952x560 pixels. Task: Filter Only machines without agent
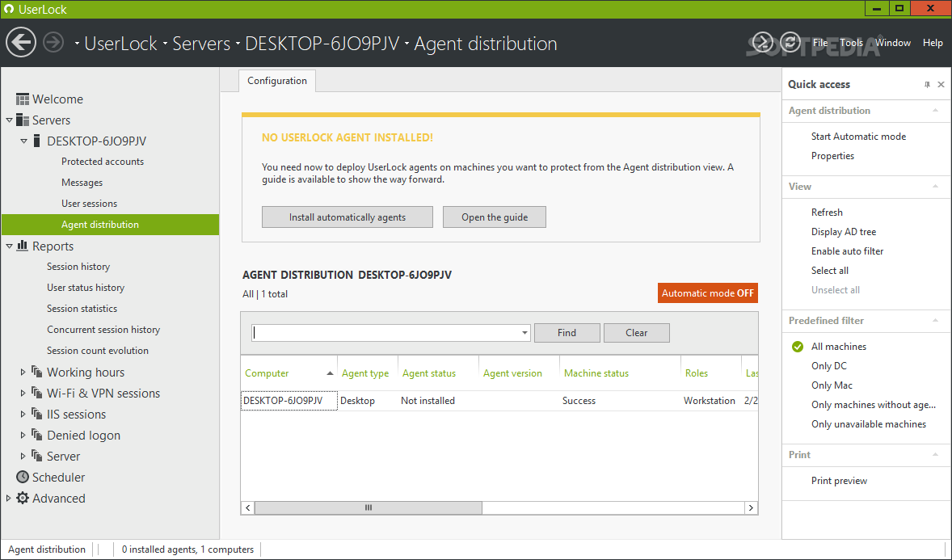[873, 405]
